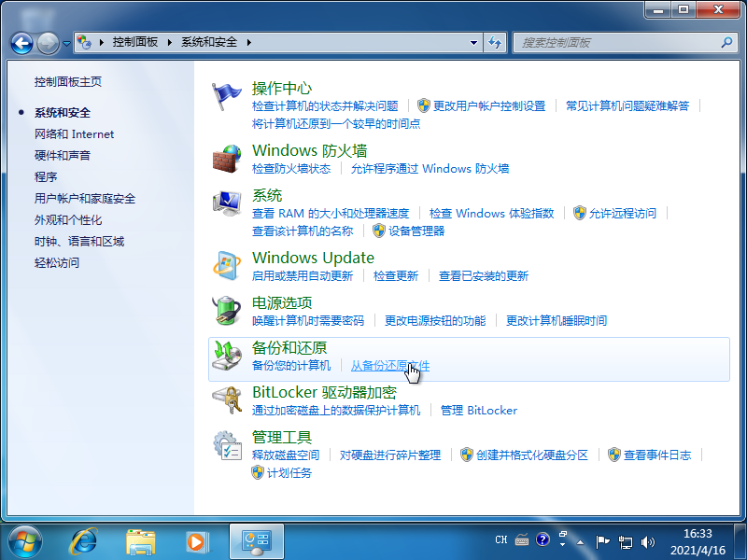Click 更改用户帐户控制设置 link
The width and height of the screenshot is (747, 560).
pos(488,105)
